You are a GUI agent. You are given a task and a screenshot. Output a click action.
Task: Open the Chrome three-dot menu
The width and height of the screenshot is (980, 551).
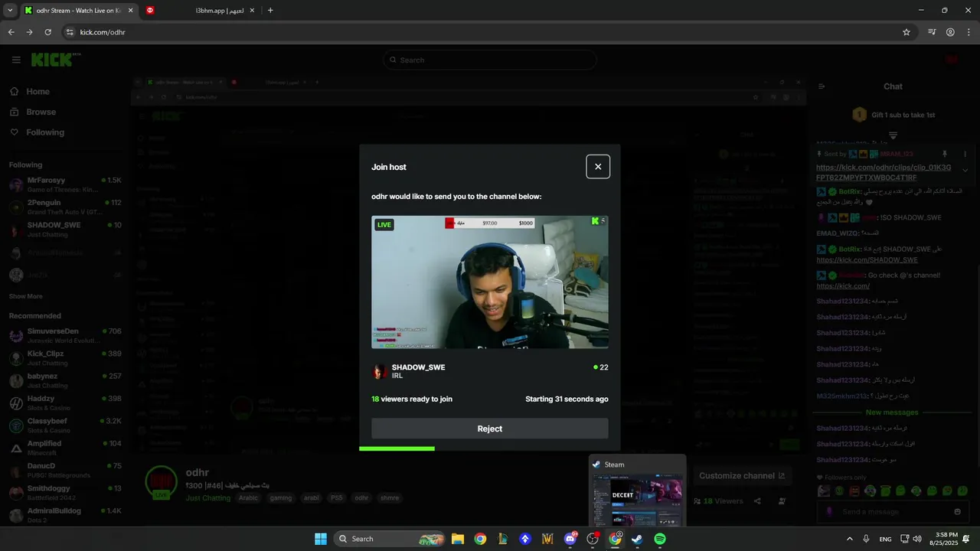click(x=969, y=32)
